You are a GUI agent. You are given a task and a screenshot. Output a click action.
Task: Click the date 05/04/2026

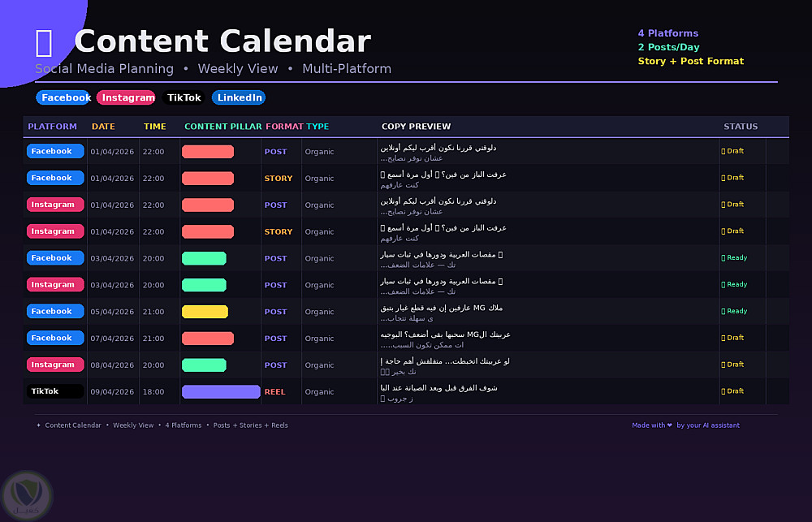pyautogui.click(x=112, y=312)
